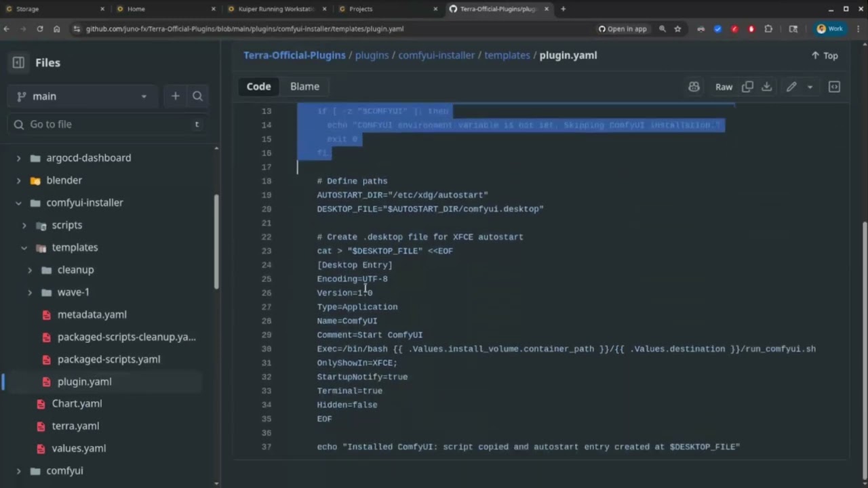Screen dimensions: 868x488
Task: Click the add file plus icon
Action: point(175,96)
